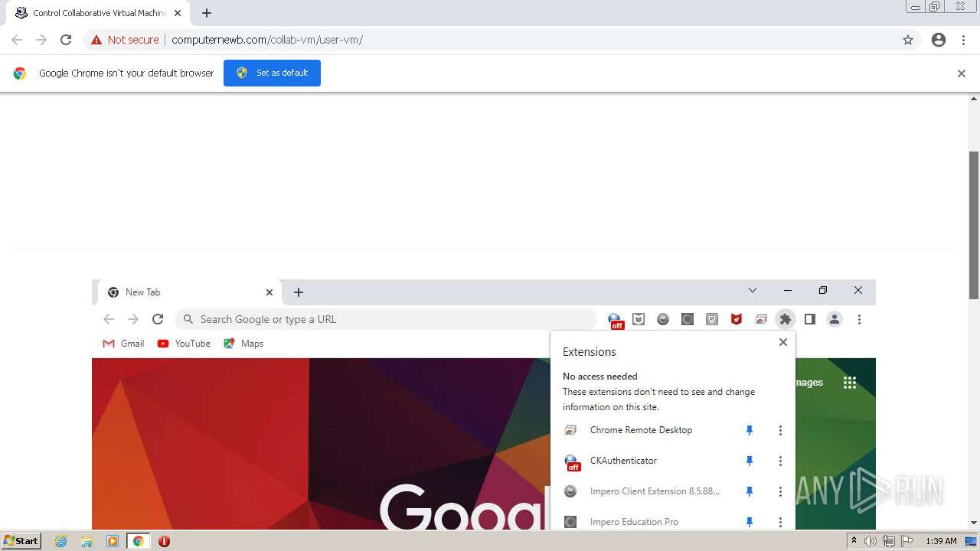Show hidden system tray icons
The image size is (980, 551).
(x=854, y=541)
